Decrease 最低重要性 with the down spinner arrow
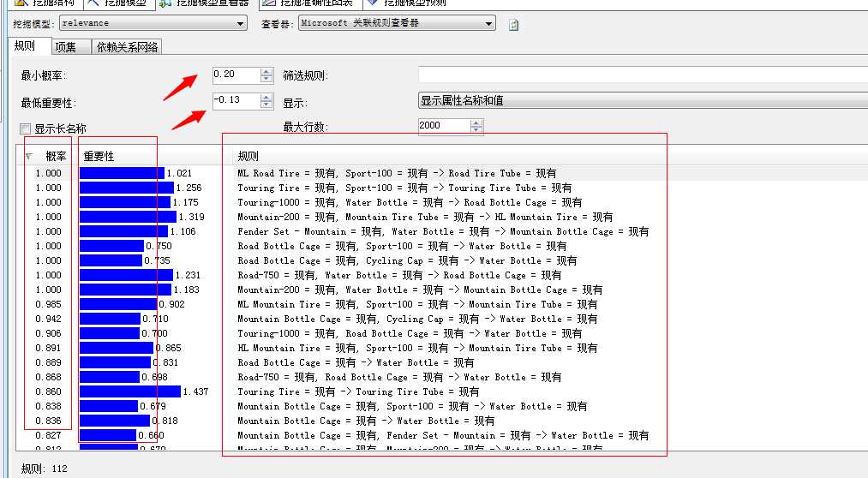The height and width of the screenshot is (478, 868). (266, 105)
